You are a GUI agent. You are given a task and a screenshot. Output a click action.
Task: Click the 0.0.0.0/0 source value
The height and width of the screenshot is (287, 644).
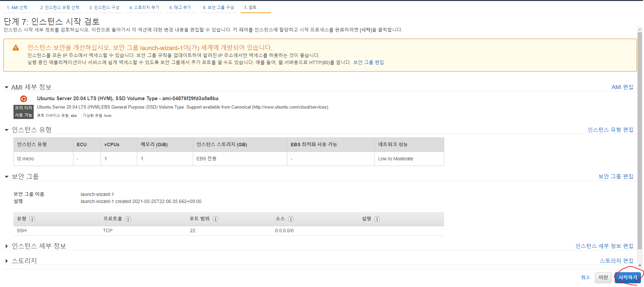point(284,231)
